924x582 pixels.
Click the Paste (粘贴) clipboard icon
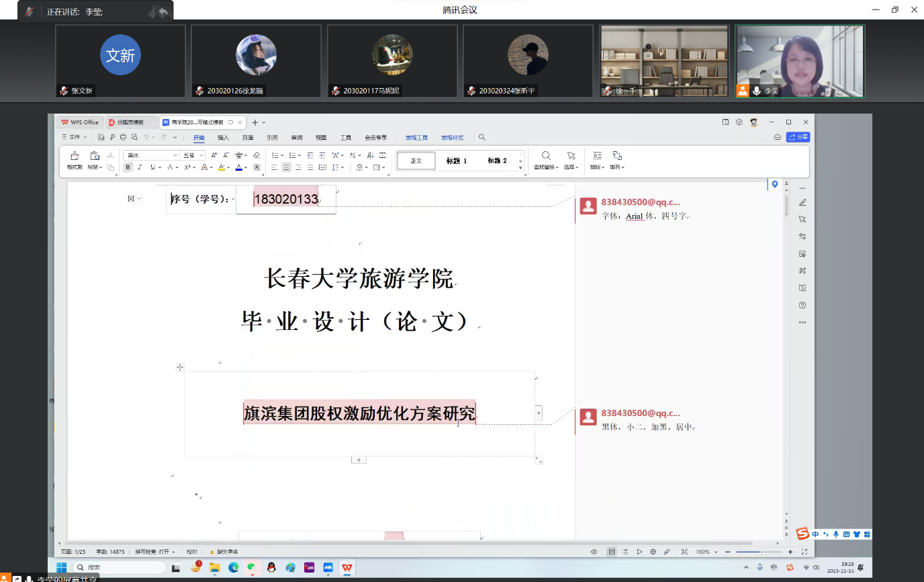(x=95, y=155)
